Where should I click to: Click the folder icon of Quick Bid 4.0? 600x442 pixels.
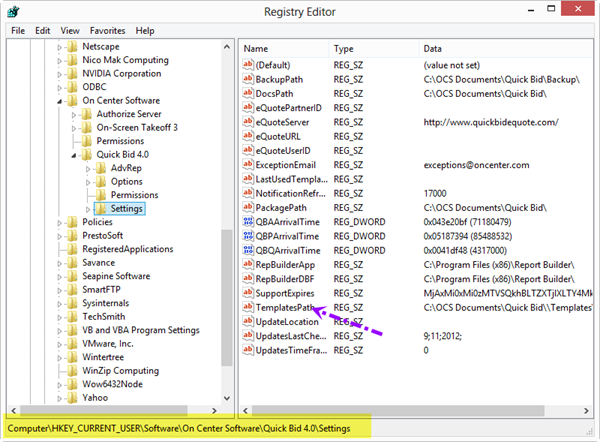86,155
